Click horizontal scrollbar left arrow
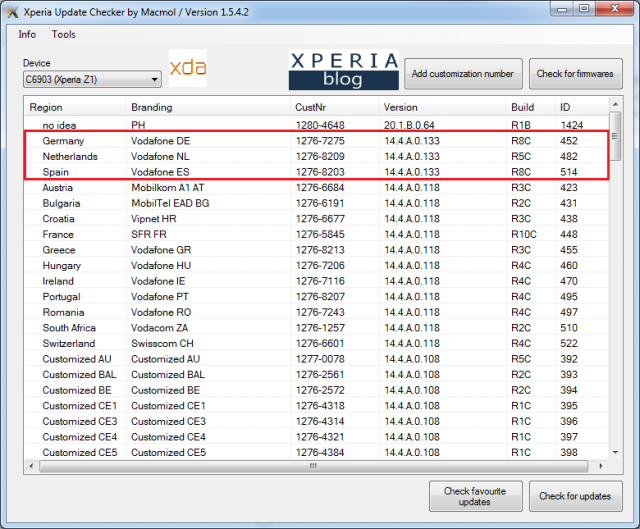This screenshot has height=529, width=640. (x=31, y=466)
